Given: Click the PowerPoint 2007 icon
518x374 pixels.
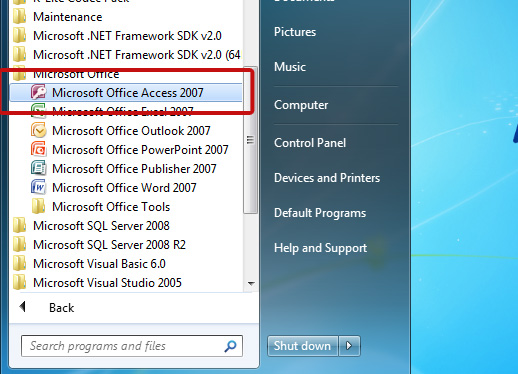Looking at the screenshot, I should click(39, 149).
